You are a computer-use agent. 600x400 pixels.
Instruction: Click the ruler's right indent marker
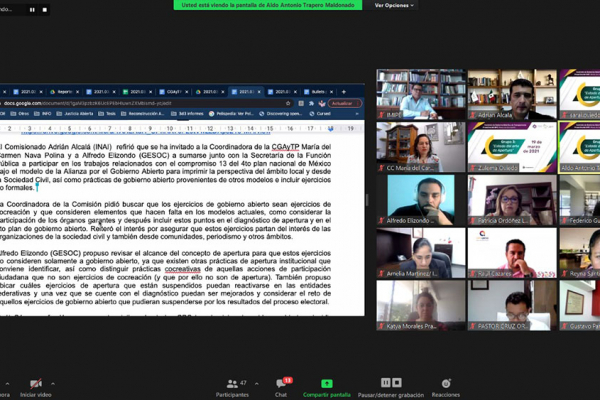(x=331, y=129)
